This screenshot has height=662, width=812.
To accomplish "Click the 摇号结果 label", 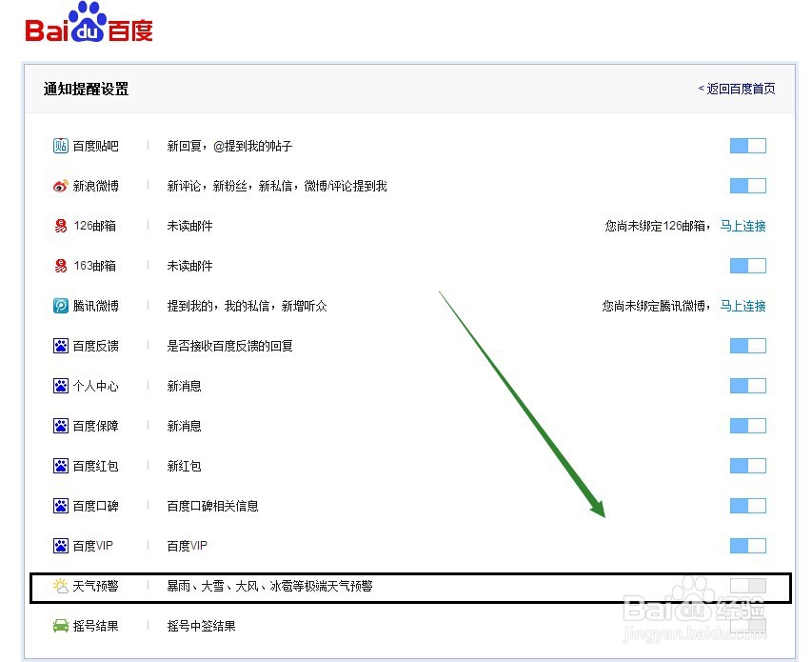I will [x=96, y=626].
